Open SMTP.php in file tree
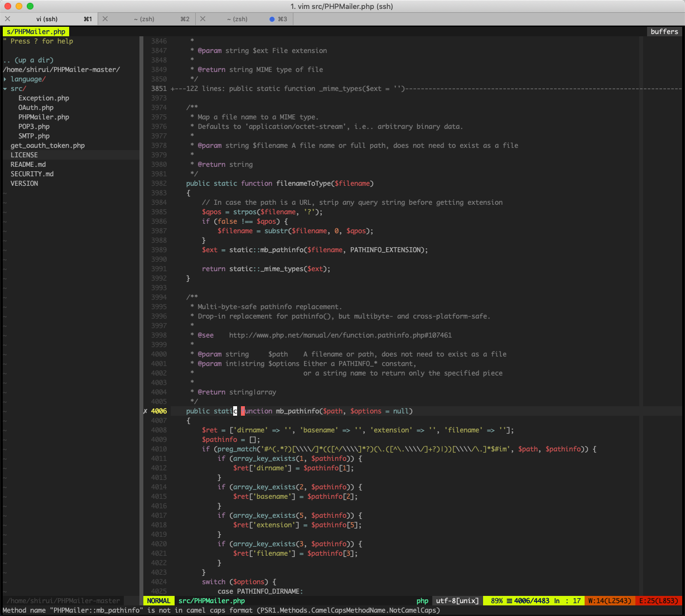The image size is (685, 616). (x=34, y=136)
